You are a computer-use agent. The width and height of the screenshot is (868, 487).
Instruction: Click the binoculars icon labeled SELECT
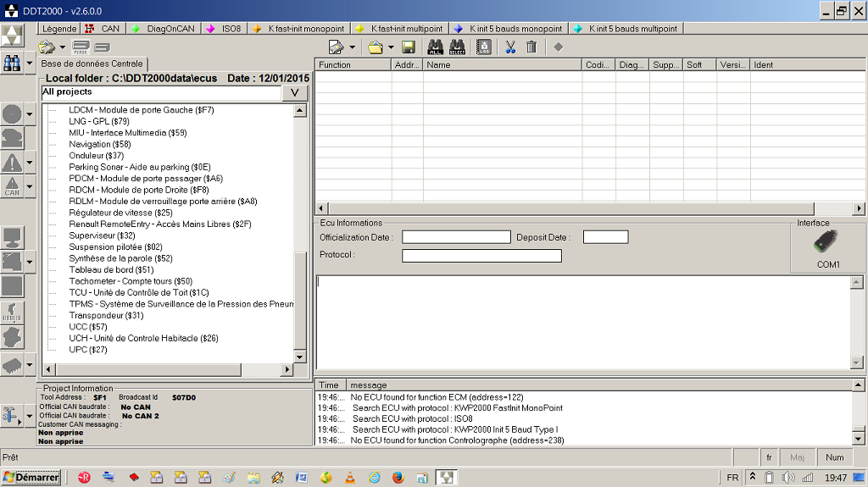(458, 47)
